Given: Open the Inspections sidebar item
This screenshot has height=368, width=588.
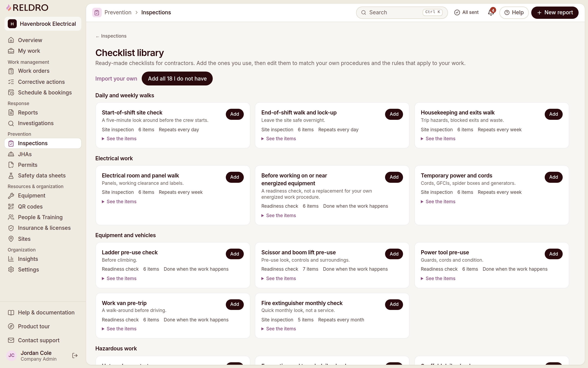Looking at the screenshot, I should click(x=43, y=143).
